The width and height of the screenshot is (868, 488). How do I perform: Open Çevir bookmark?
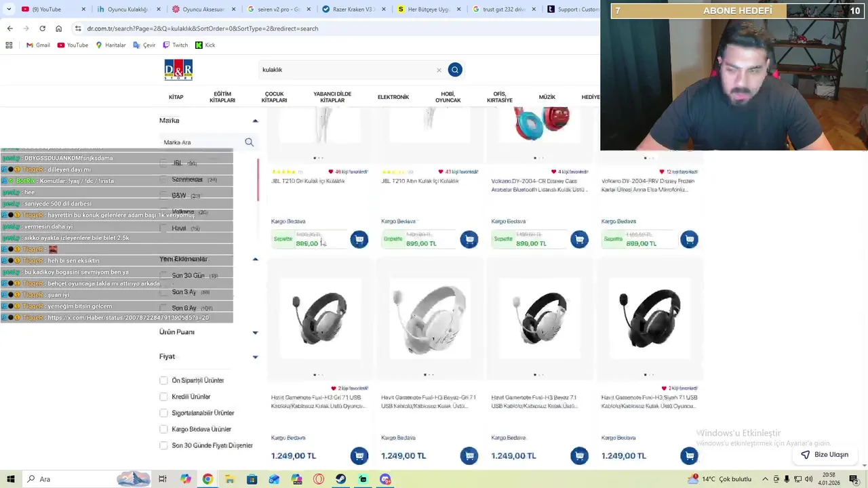click(144, 45)
